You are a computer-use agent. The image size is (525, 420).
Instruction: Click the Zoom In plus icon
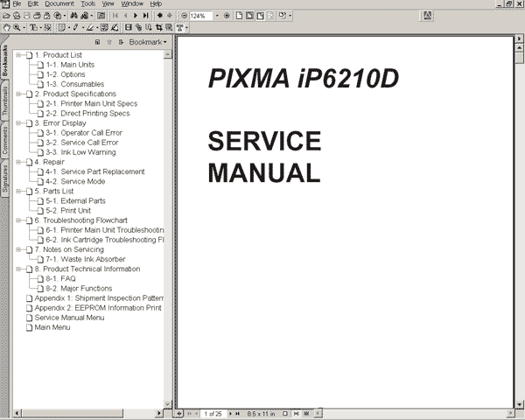point(227,16)
